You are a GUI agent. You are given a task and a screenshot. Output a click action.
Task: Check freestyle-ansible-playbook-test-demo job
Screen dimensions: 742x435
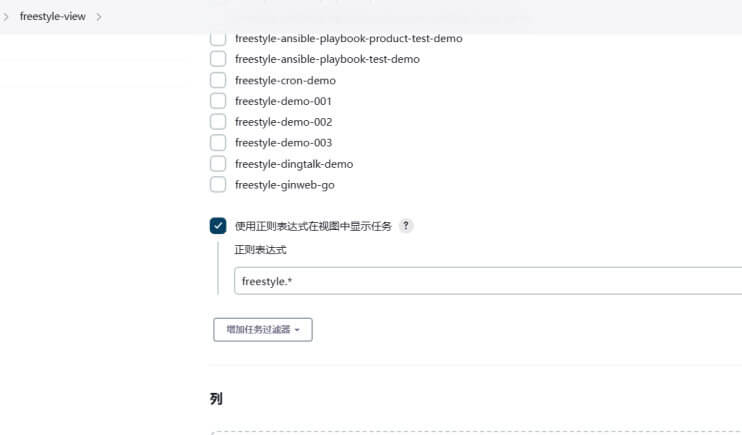click(x=218, y=59)
